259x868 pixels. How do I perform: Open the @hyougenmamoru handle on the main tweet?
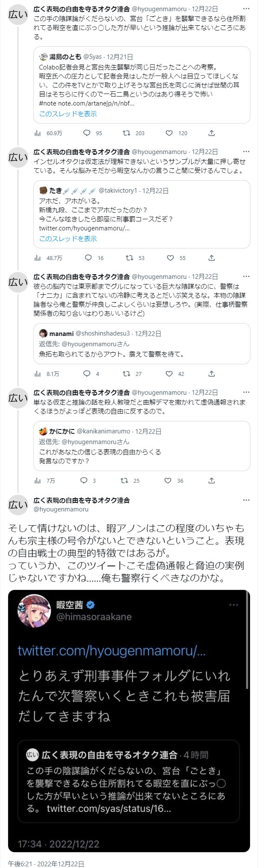pos(61,509)
